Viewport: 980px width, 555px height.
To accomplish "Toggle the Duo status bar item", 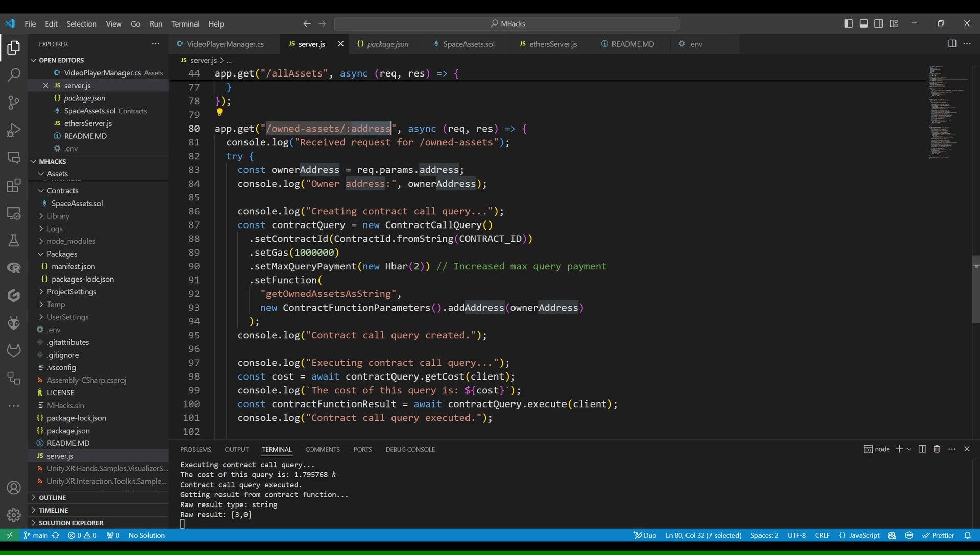I will [x=645, y=535].
